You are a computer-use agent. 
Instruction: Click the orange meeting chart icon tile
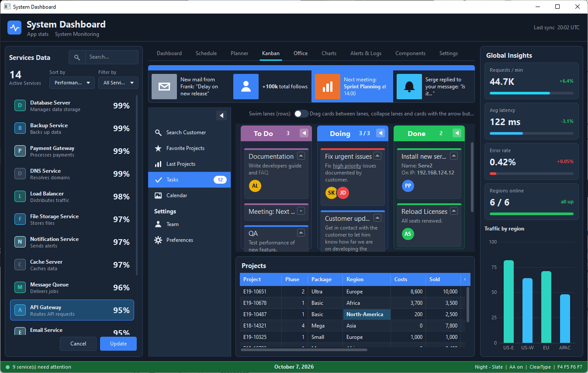coord(328,87)
